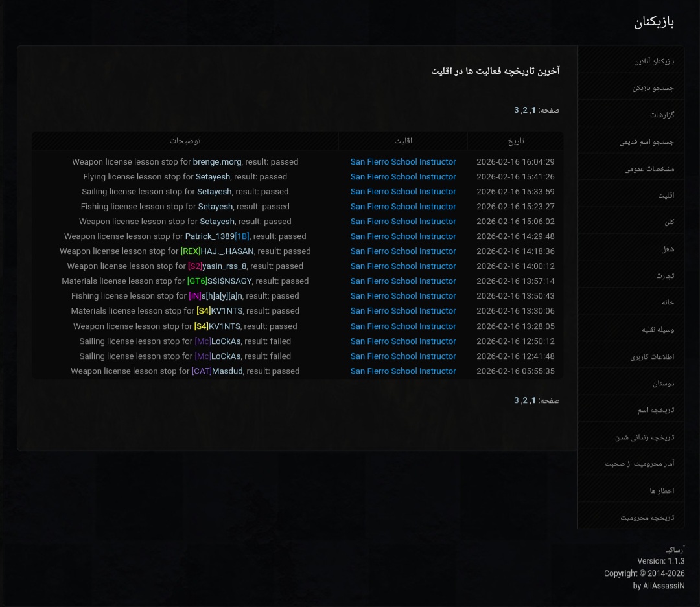This screenshot has width=700, height=607.
Task: Select کلن from the sidebar menu
Action: point(632,221)
